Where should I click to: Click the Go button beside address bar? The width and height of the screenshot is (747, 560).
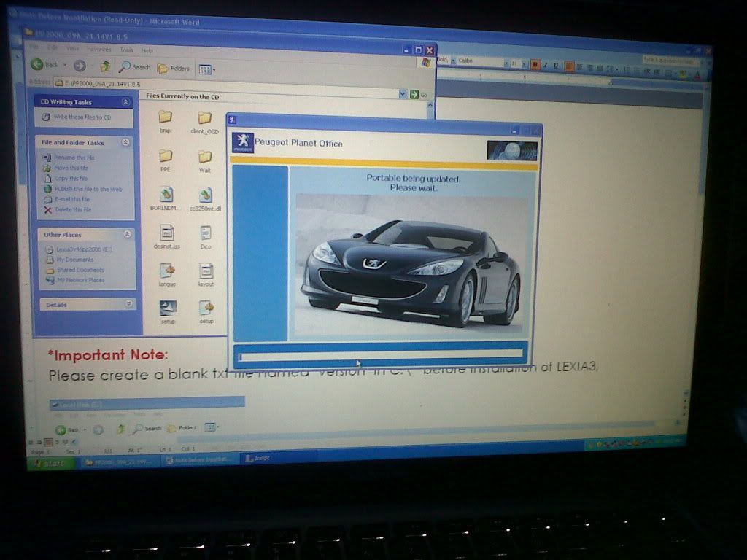(419, 94)
